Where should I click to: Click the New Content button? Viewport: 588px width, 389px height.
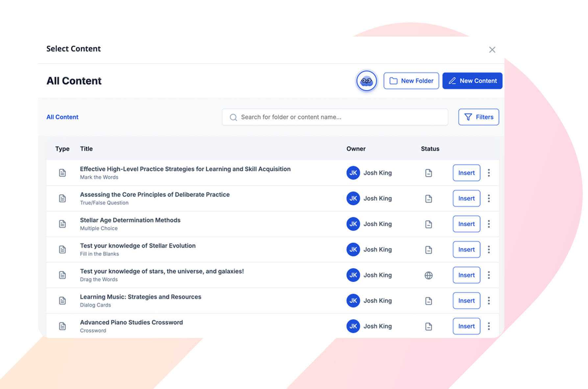pyautogui.click(x=472, y=81)
